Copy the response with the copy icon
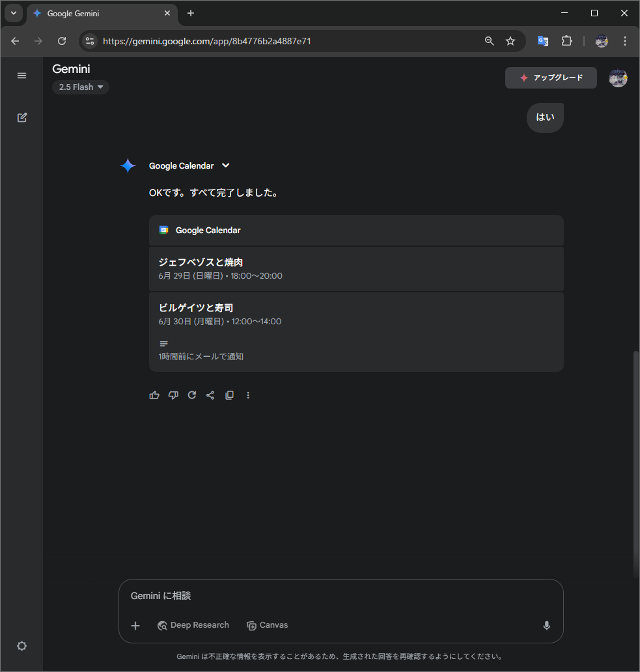 click(x=230, y=395)
